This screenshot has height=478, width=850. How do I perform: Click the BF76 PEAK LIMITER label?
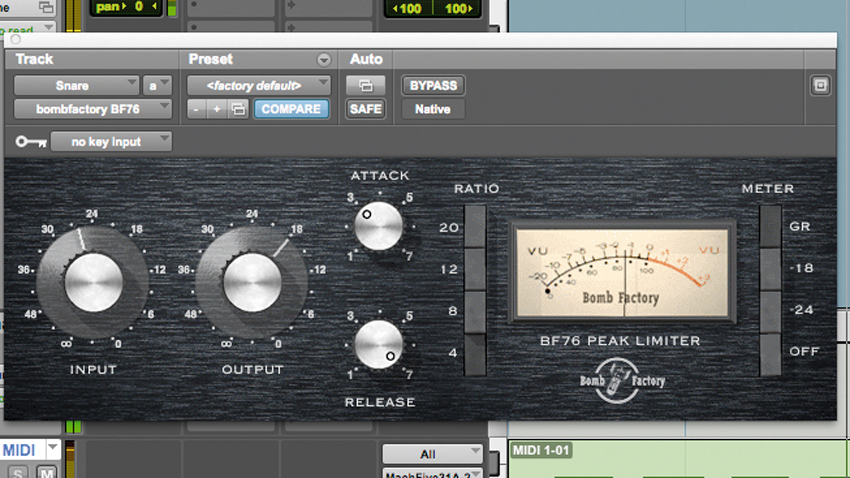(x=620, y=341)
